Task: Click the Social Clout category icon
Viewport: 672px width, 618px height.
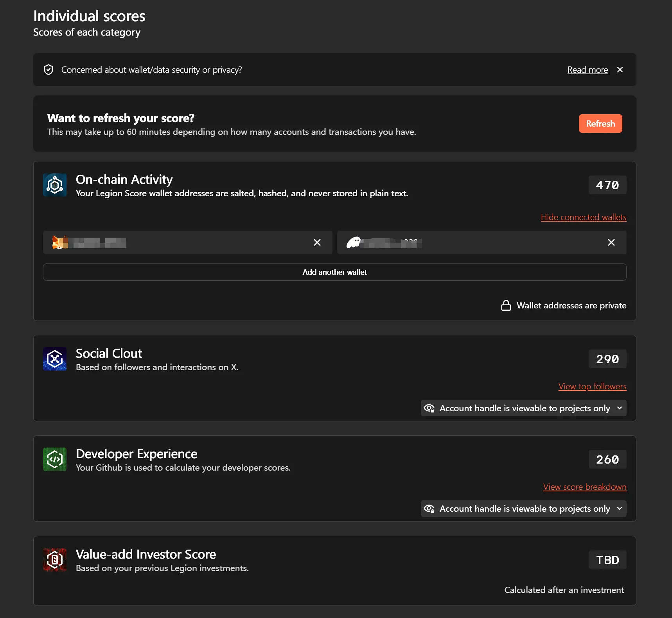Action: pos(55,359)
